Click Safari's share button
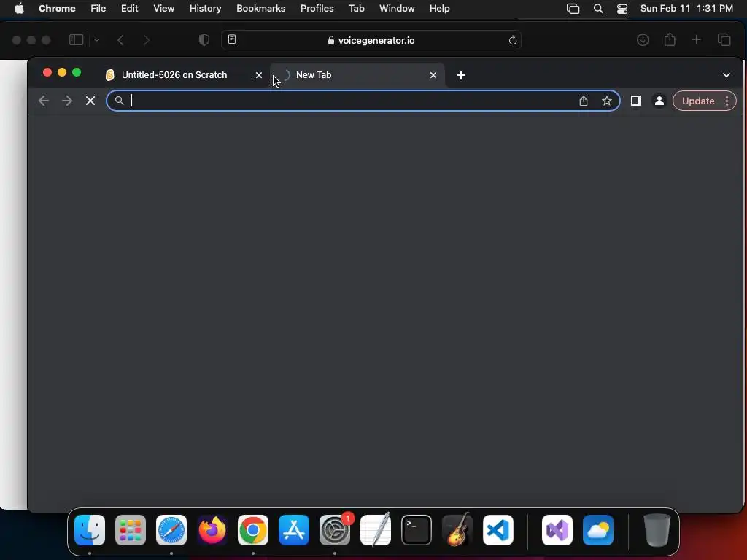The image size is (747, 560). 670,39
